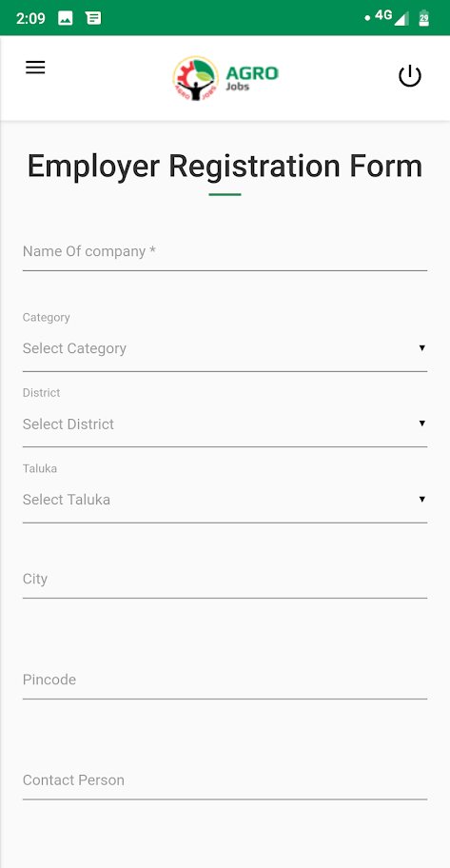Image resolution: width=450 pixels, height=868 pixels.
Task: Tap the 4G signal strength icon
Action: pos(392,17)
